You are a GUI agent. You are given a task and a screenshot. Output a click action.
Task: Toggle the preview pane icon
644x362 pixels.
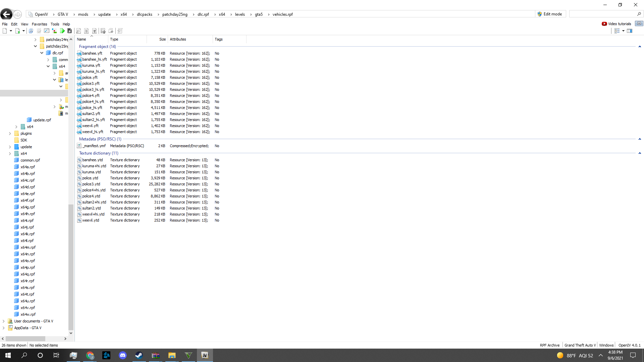[x=630, y=31]
